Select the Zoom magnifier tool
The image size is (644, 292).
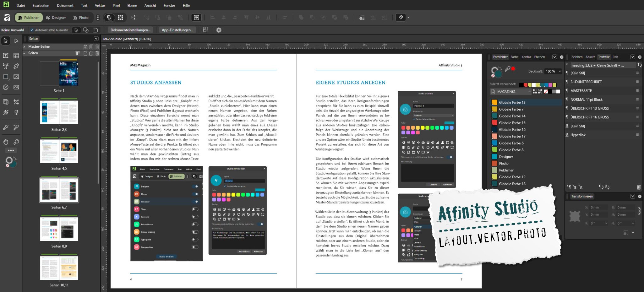(16, 142)
